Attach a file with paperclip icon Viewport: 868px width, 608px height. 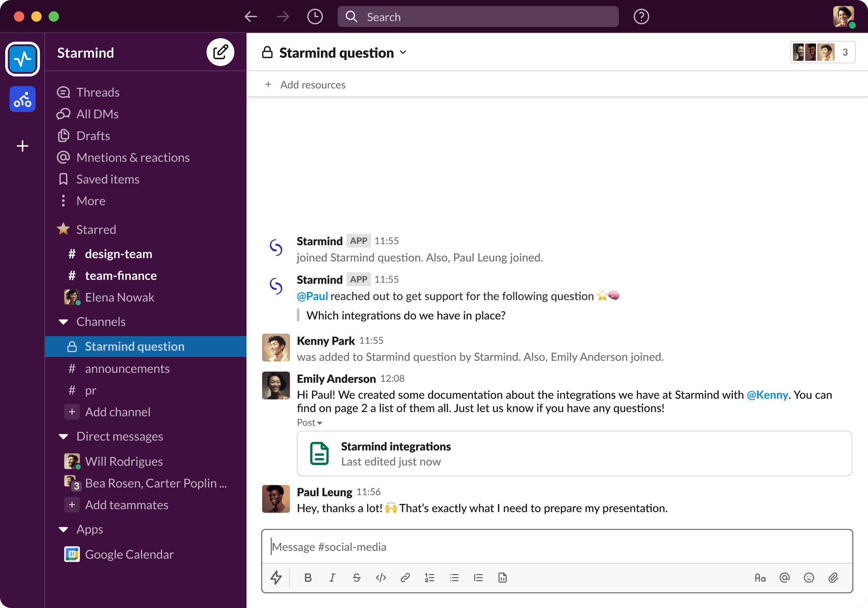833,578
